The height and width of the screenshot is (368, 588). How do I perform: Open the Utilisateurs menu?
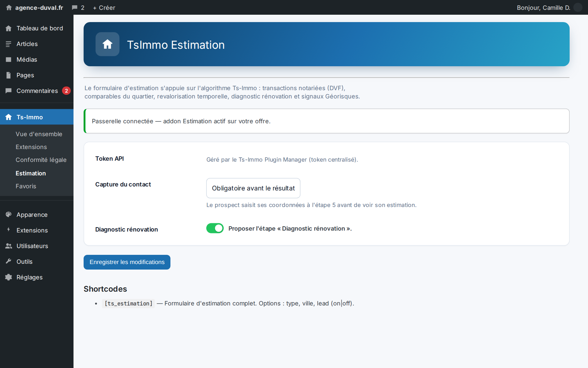(37, 246)
